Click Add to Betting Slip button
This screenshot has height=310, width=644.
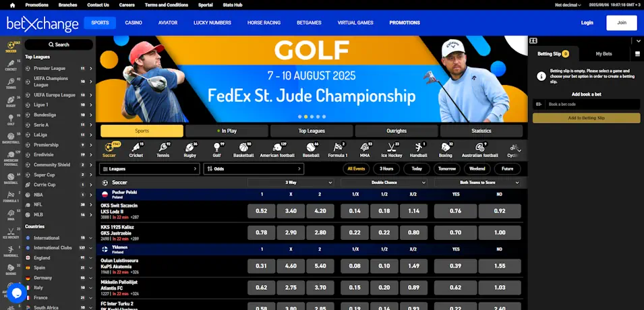click(x=586, y=118)
